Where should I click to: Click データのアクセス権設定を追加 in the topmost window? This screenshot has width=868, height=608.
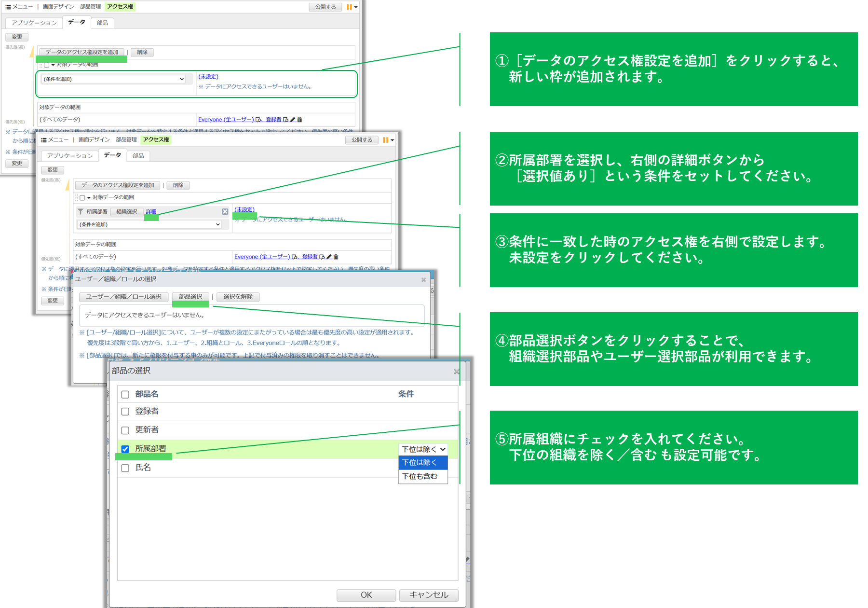pyautogui.click(x=82, y=52)
